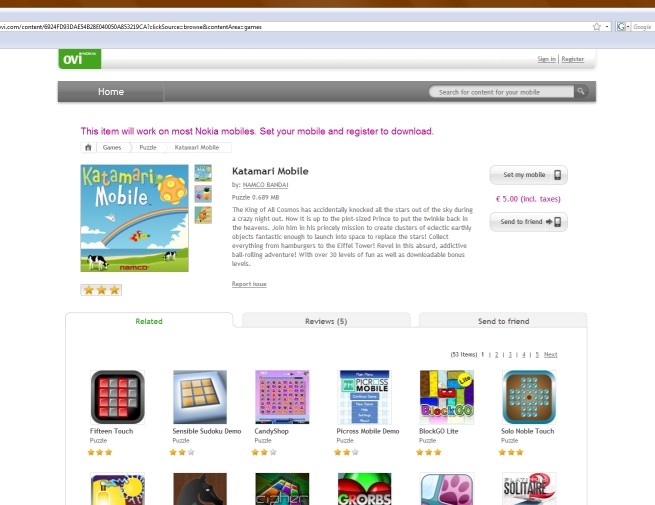The image size is (655, 505).
Task: Open bookmark star dropdown arrow
Action: pos(607,27)
